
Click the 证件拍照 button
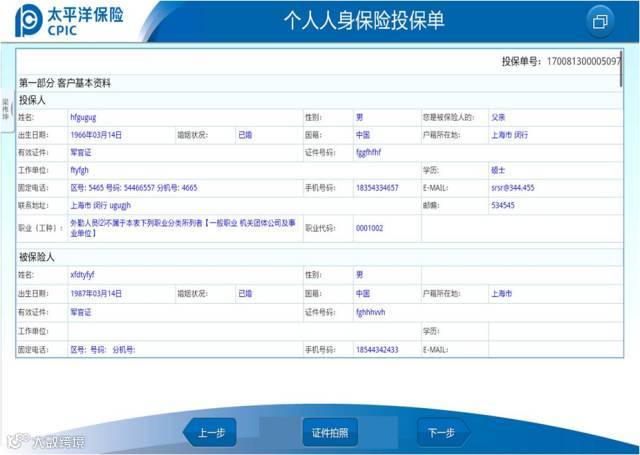[330, 433]
